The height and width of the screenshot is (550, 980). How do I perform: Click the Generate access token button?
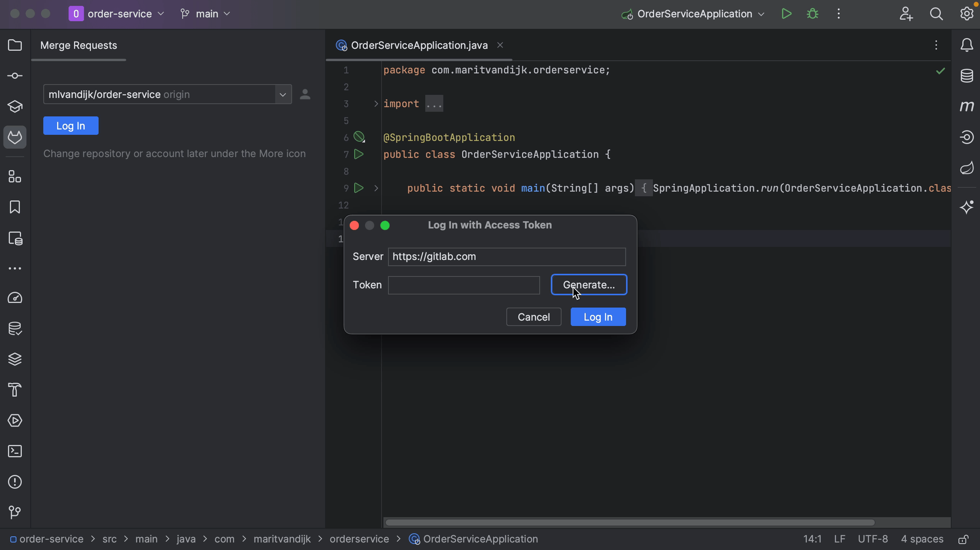(x=589, y=284)
